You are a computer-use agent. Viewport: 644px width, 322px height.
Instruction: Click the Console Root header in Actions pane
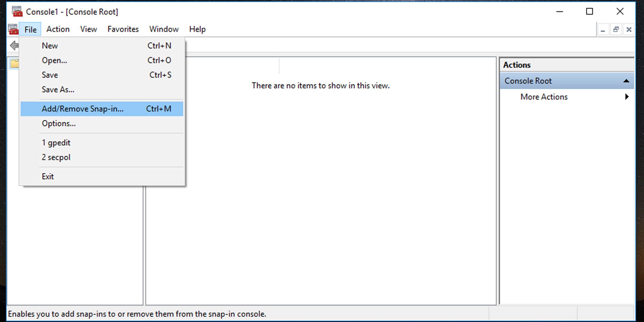(x=567, y=81)
